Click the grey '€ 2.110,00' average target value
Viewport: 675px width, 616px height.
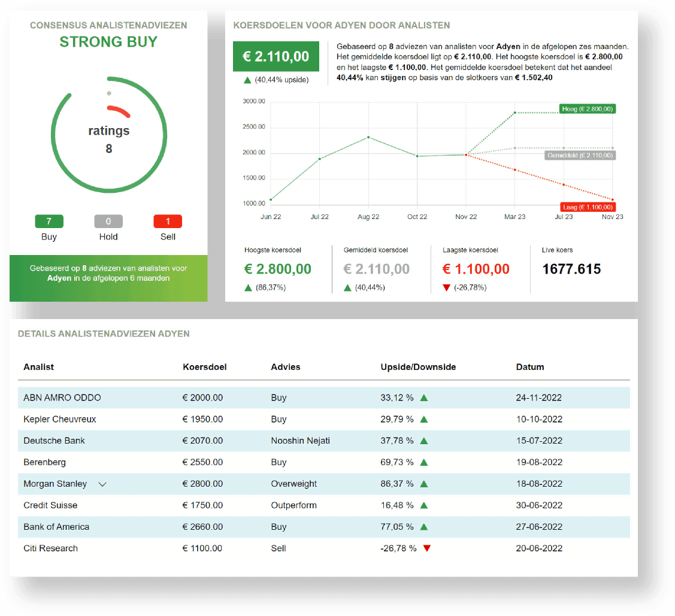377,269
